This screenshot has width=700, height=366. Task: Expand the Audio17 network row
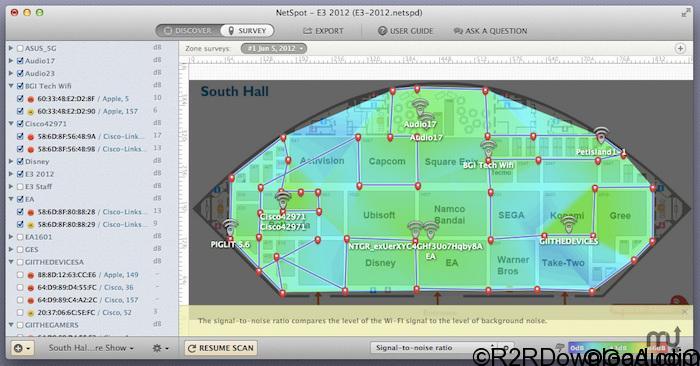[x=11, y=60]
